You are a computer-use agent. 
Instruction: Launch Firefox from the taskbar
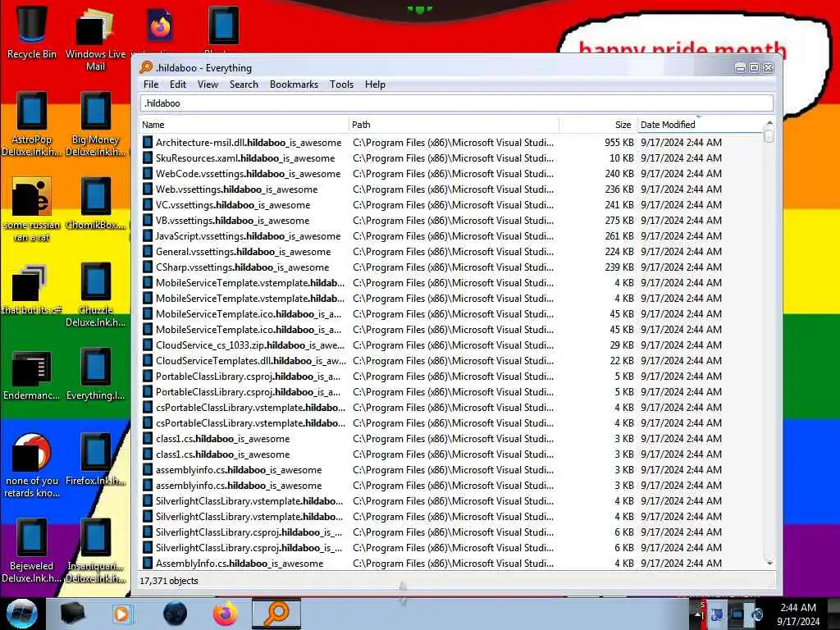pos(226,614)
